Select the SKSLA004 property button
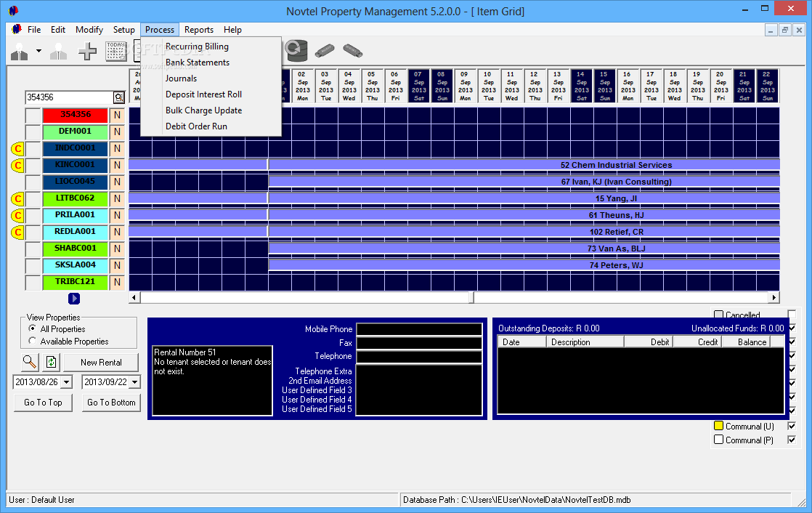Viewport: 812px width, 513px height. coord(75,265)
